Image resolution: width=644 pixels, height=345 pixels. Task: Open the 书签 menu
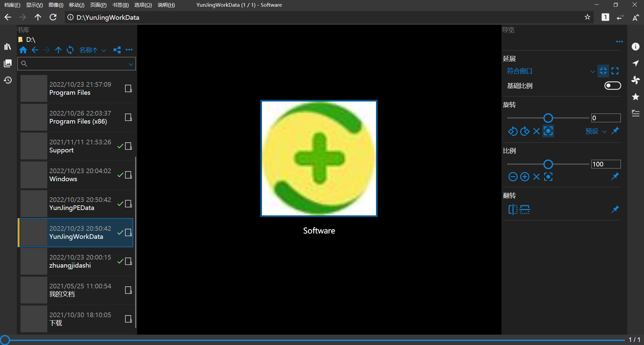click(x=120, y=5)
